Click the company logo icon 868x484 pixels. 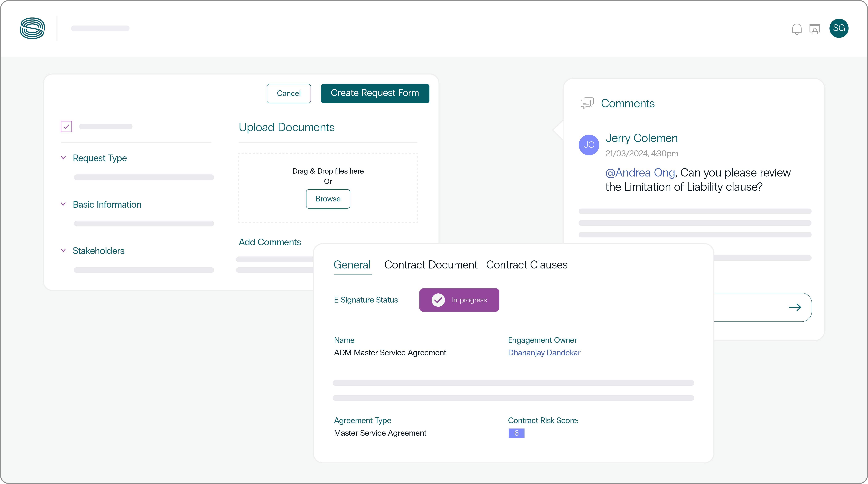point(32,28)
